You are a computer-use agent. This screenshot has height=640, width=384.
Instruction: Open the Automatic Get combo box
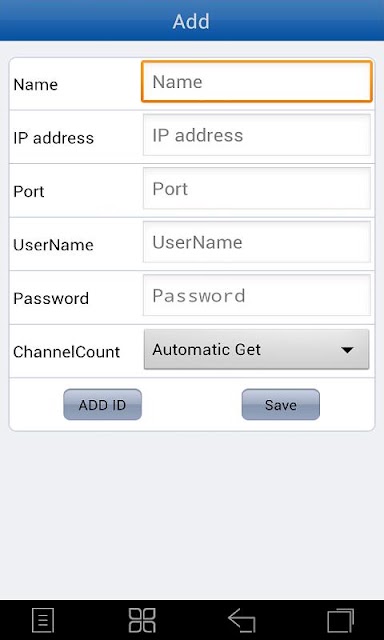coord(256,350)
